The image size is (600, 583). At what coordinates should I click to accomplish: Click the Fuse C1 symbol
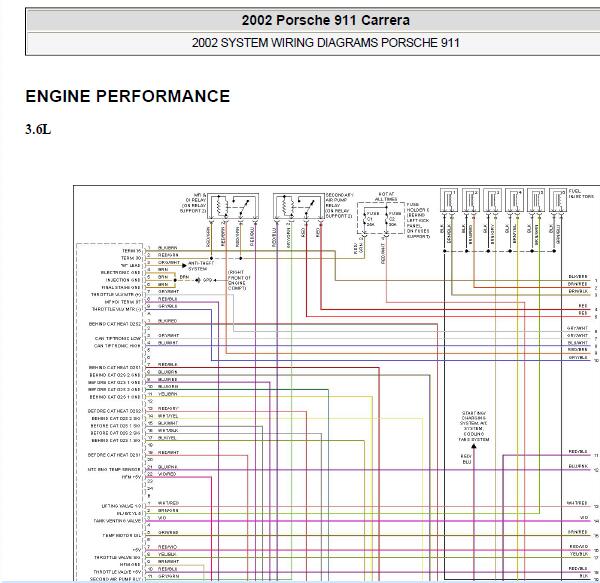[x=367, y=219]
